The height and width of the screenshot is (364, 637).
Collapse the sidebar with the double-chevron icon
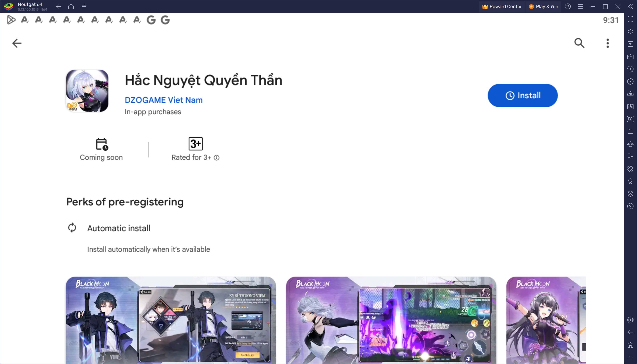click(631, 6)
